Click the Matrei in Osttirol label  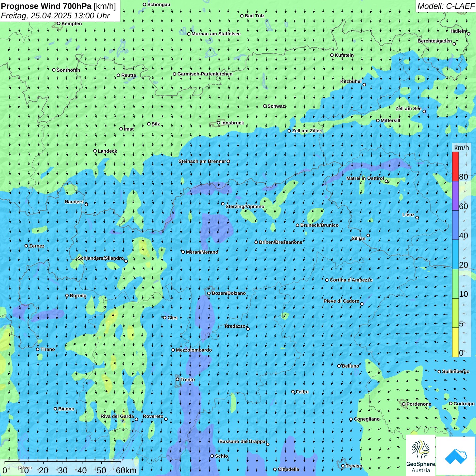tap(365, 178)
